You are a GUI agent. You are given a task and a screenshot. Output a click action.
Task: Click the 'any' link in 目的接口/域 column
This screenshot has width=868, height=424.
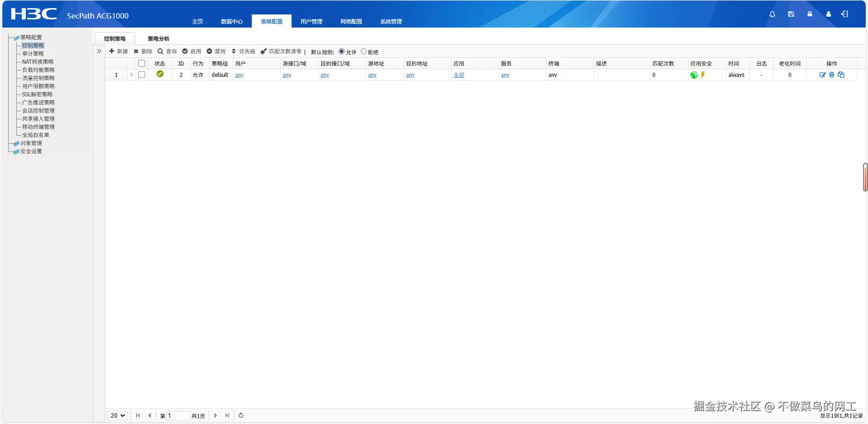coord(325,75)
